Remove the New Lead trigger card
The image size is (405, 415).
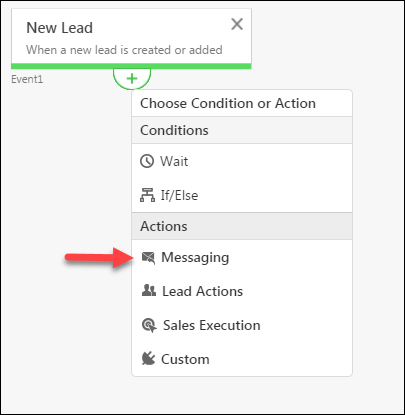coord(237,24)
